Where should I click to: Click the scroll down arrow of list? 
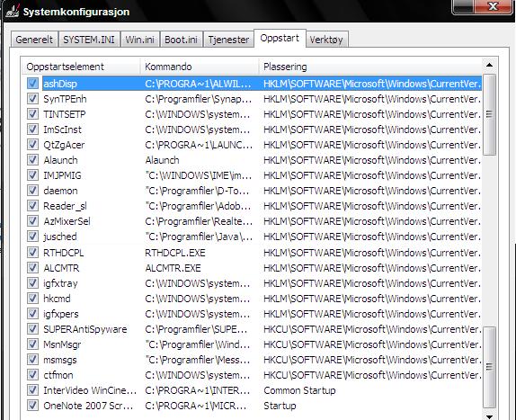[489, 416]
